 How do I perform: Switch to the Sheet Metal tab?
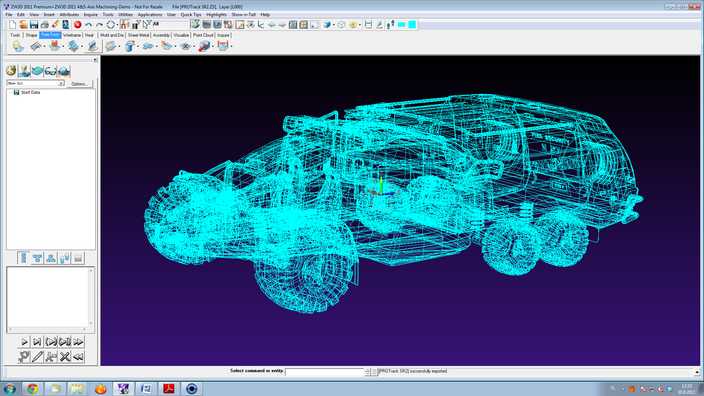click(138, 35)
